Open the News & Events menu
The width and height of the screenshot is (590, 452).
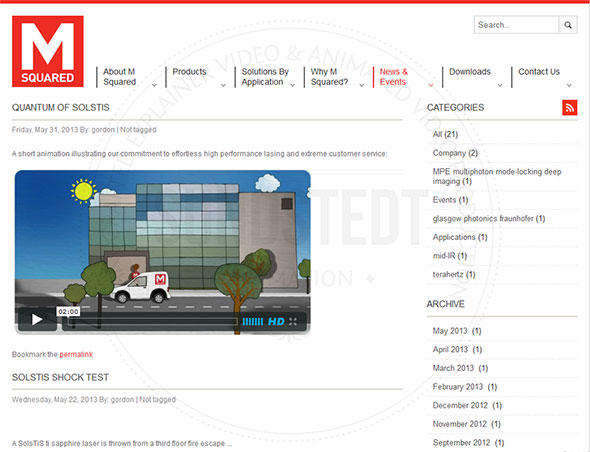click(394, 77)
